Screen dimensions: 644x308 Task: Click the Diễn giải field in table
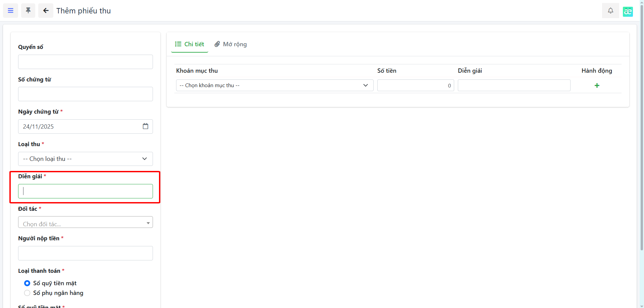coord(514,85)
